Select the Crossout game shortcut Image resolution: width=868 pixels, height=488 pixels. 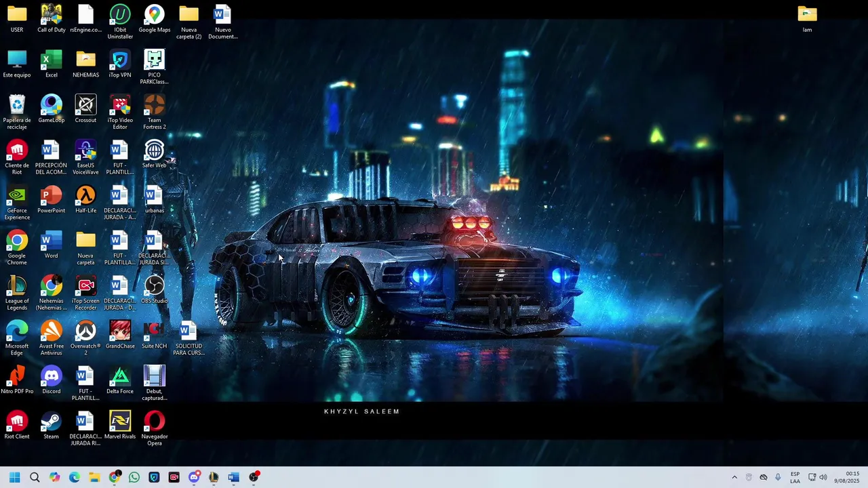[85, 109]
